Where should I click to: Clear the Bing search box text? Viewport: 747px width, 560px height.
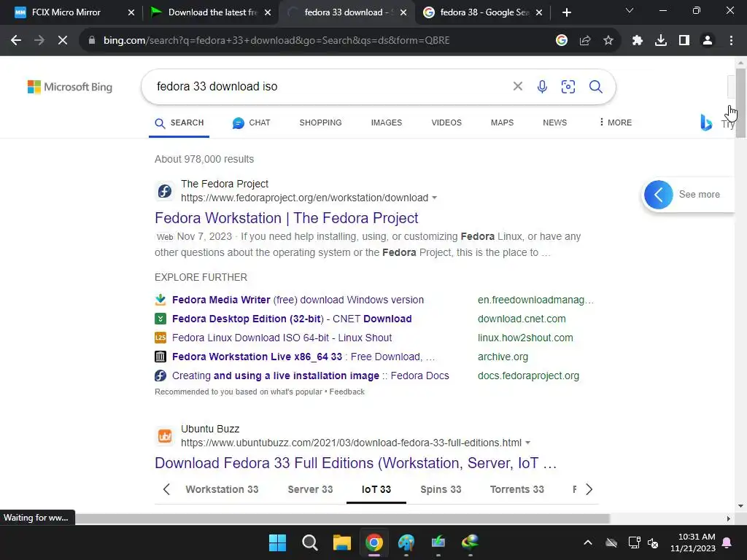(x=518, y=86)
